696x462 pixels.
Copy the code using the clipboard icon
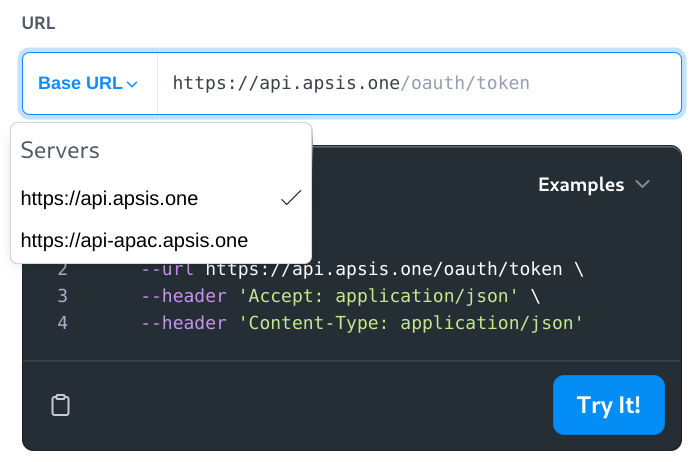click(60, 405)
